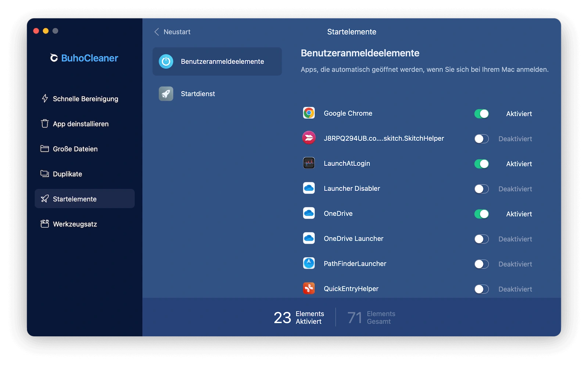Screen dimensions: 588x372
Task: Click the OneDrive cloud icon
Action: [309, 213]
